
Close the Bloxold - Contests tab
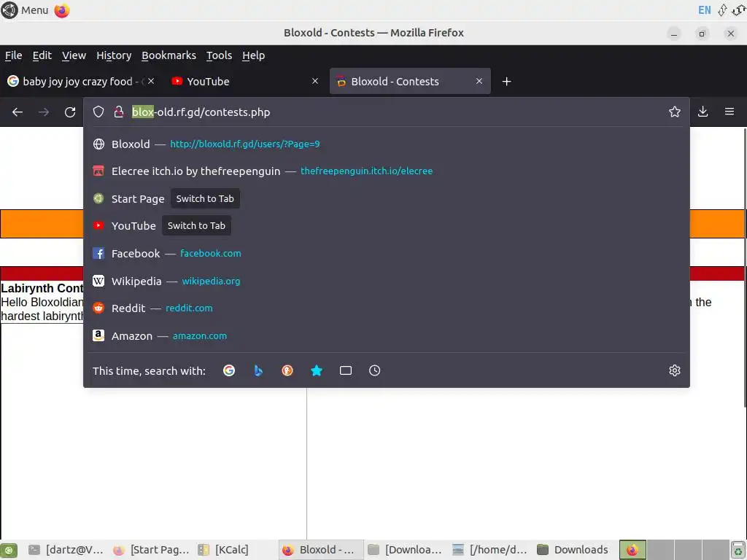click(x=479, y=82)
